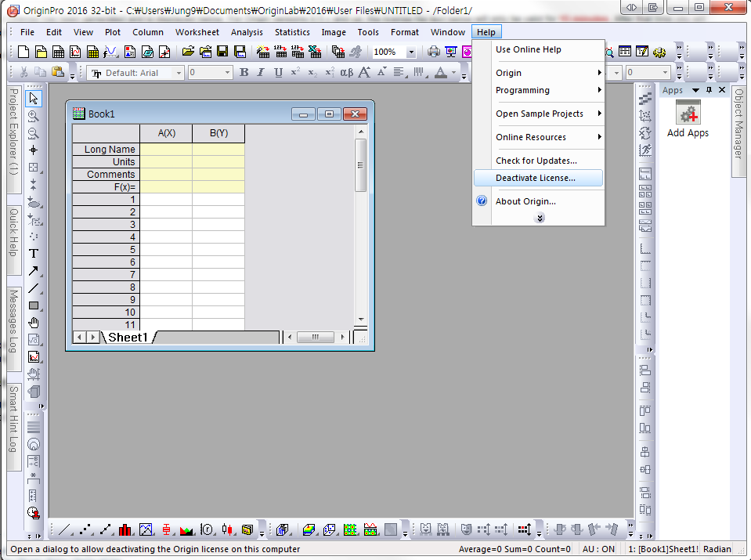Open the Analysis menu
Screen dimensions: 751x560
[247, 32]
